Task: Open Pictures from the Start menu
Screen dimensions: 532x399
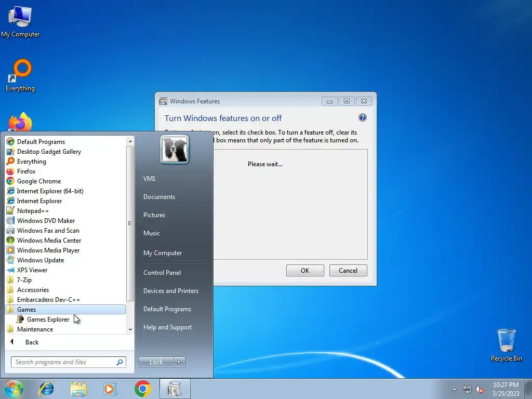Action: (x=154, y=215)
